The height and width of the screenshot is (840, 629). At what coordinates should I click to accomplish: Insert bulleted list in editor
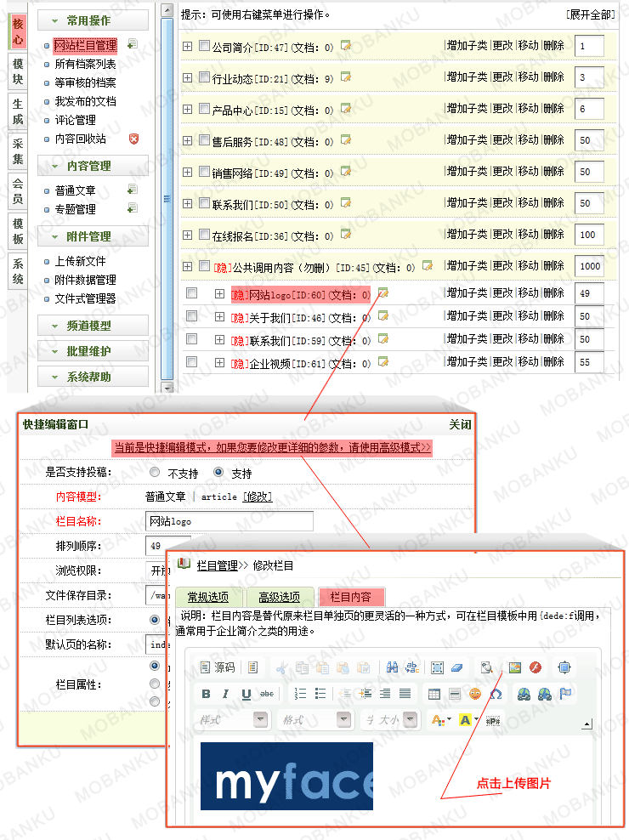click(x=320, y=694)
